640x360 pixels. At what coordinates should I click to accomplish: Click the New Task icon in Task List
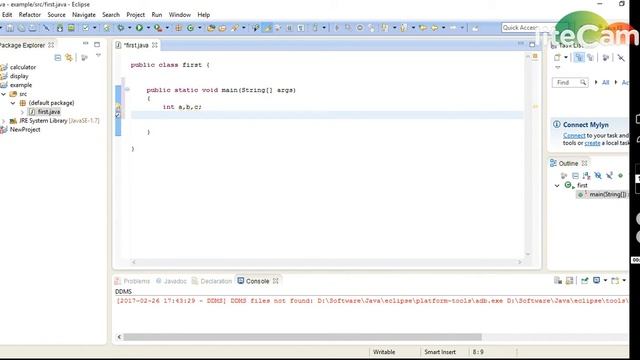557,58
